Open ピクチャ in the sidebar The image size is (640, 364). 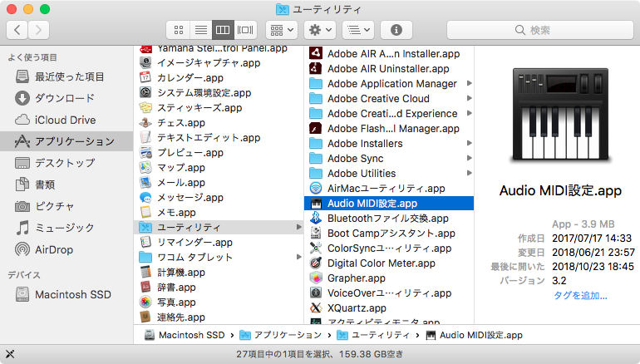click(x=66, y=206)
